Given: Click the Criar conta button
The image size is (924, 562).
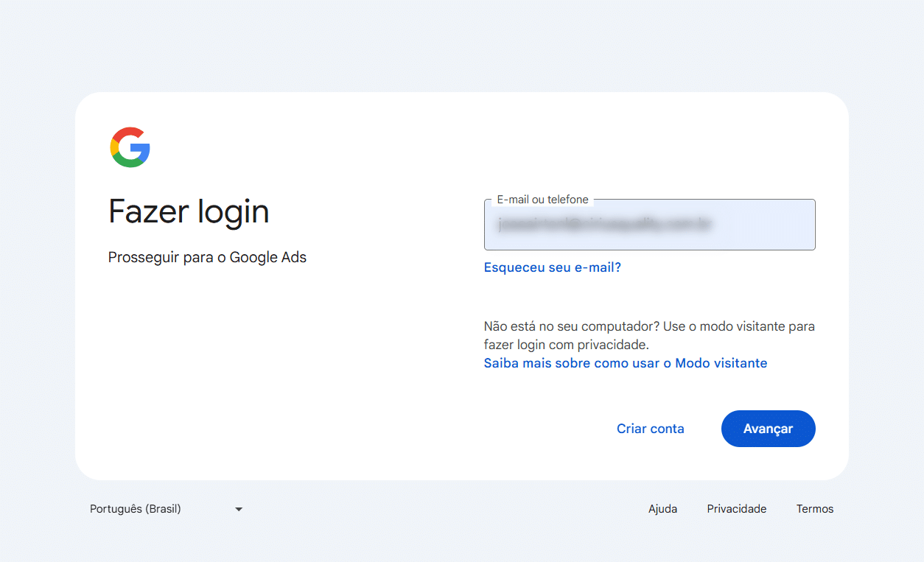Looking at the screenshot, I should click(651, 429).
